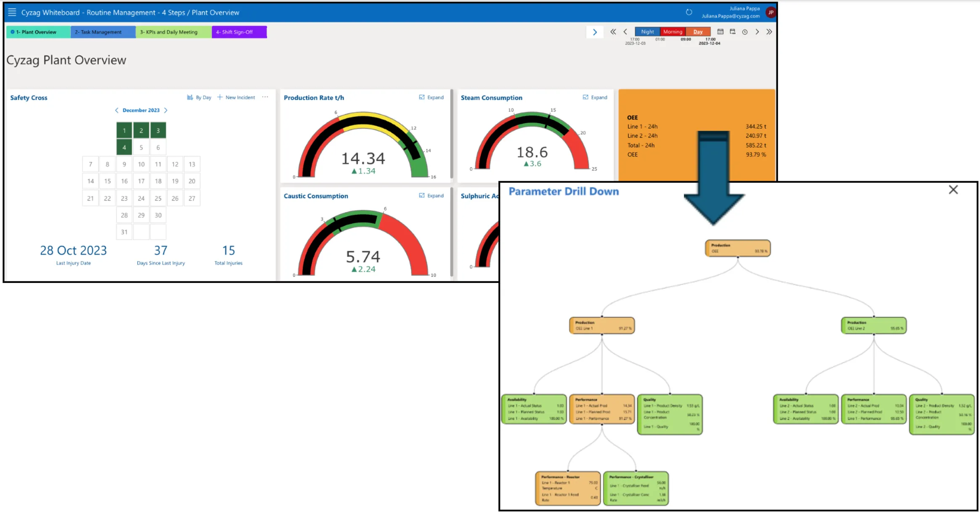Expand the Caustic Consumption chart
The width and height of the screenshot is (980, 513).
coord(431,196)
